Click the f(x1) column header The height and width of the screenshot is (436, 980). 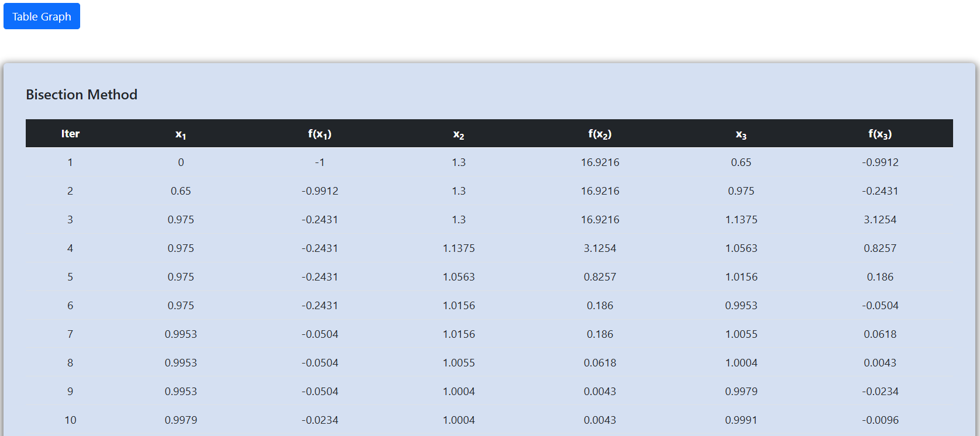(319, 134)
